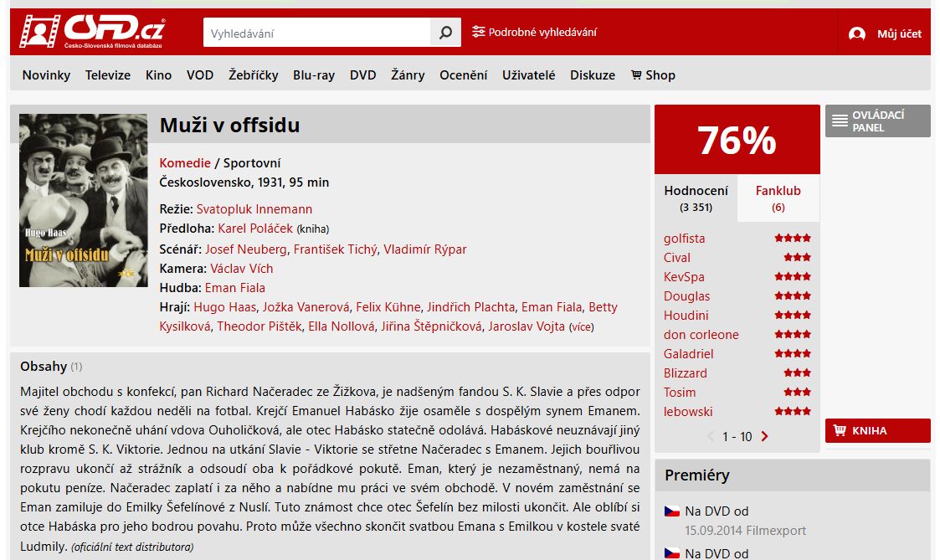Viewport: 940px width, 560px height.
Task: Click the CSFD.cz logo
Action: click(x=92, y=31)
